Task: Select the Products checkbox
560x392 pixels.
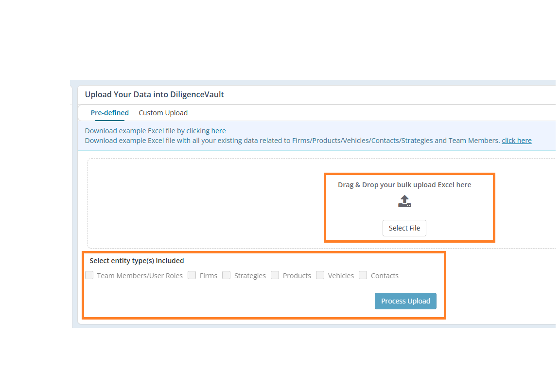Action: [275, 275]
